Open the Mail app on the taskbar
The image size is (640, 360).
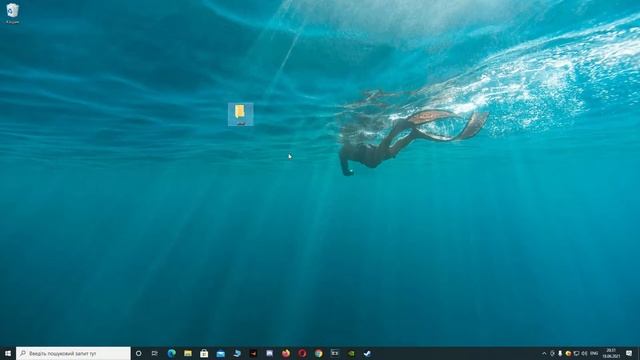click(x=220, y=353)
